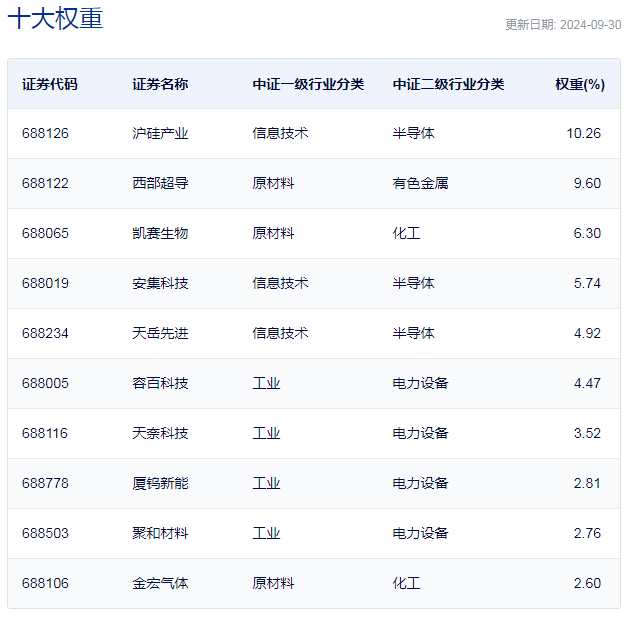Select security name 聚和材料
Viewport: 628px width, 620px height.
(160, 533)
